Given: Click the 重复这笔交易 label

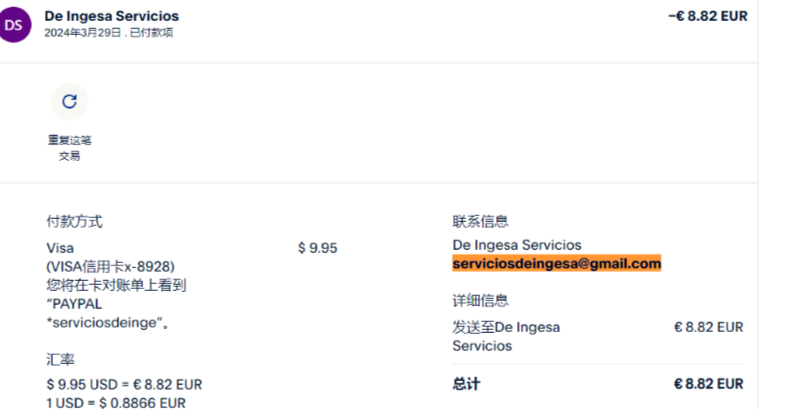Looking at the screenshot, I should tap(69, 148).
